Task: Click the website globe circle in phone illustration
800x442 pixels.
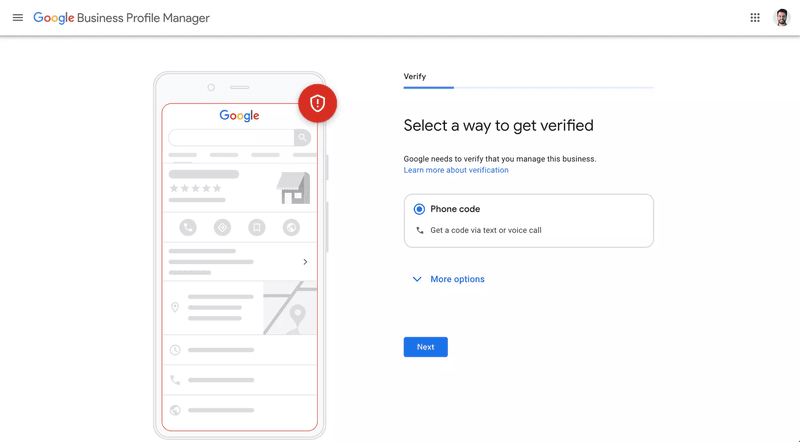Action: (291, 227)
